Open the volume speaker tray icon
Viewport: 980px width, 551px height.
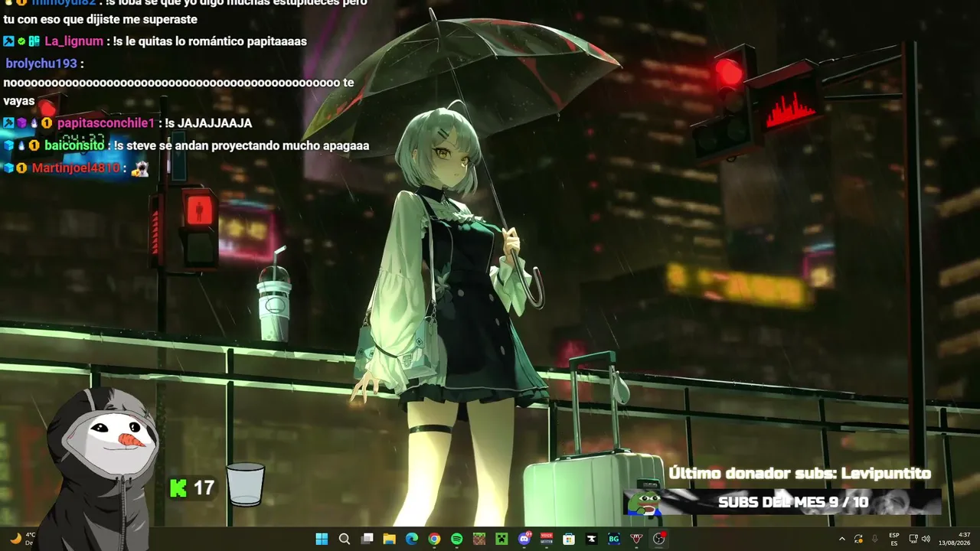click(x=926, y=539)
